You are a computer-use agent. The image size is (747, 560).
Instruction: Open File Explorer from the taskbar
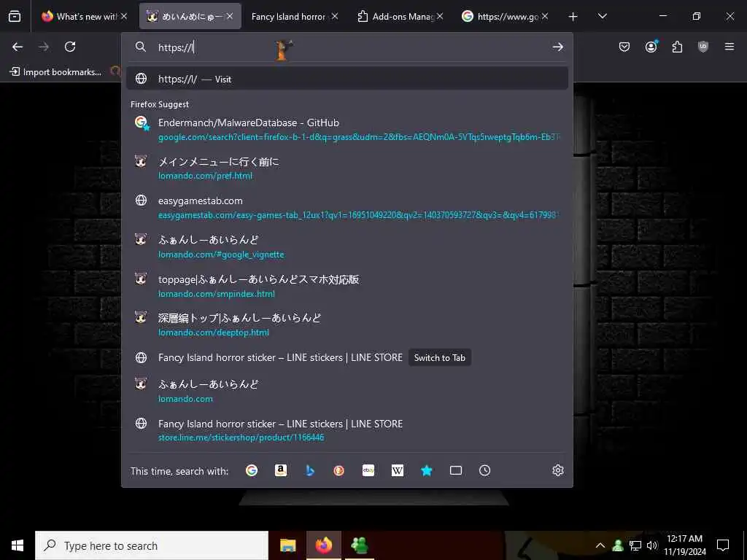[287, 545]
